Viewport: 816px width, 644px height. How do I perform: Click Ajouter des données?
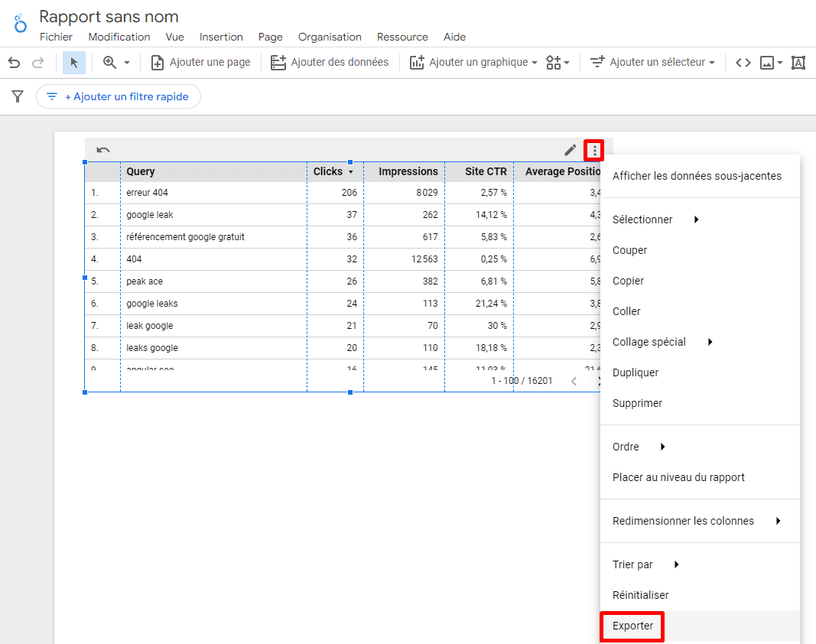(x=330, y=63)
